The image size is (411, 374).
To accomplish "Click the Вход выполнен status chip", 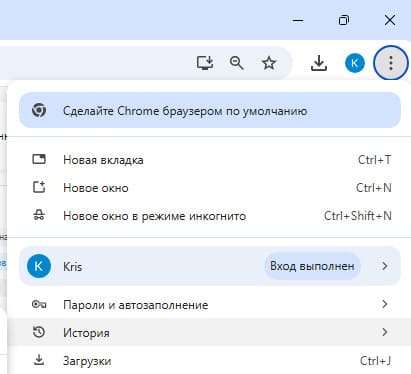I will coord(312,266).
